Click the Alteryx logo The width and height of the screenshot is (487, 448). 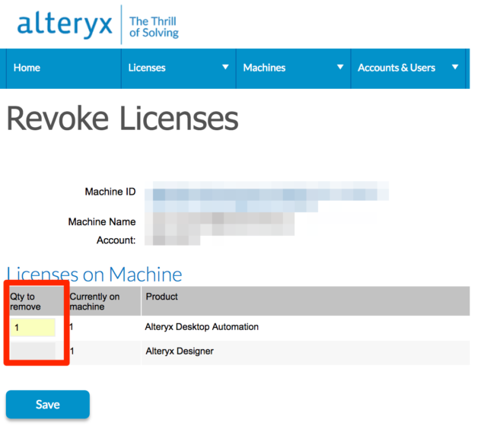(64, 25)
